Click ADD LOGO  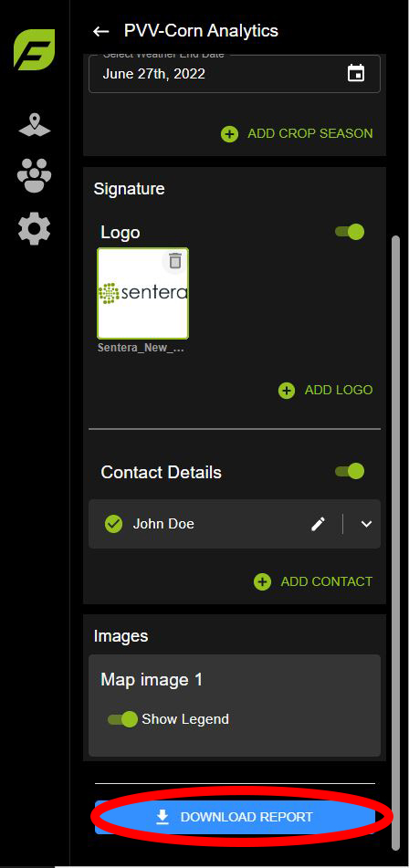coord(325,391)
